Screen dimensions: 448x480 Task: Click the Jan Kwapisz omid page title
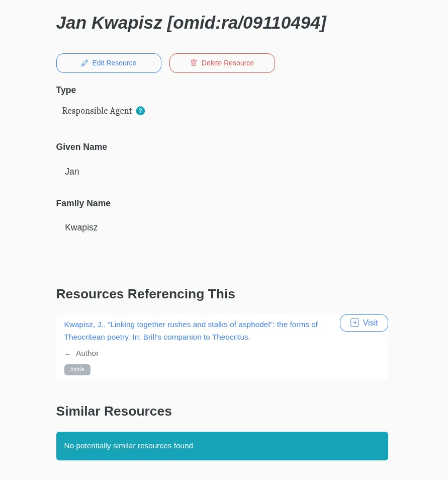click(191, 23)
